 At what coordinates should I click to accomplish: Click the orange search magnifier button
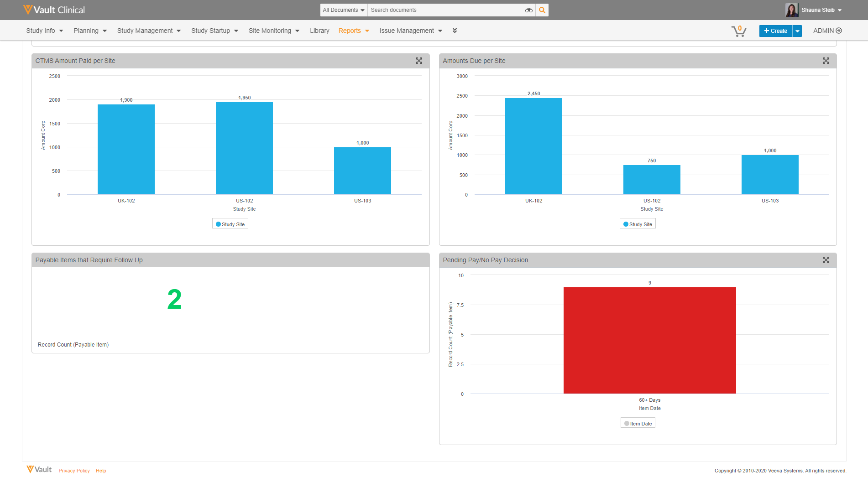pyautogui.click(x=542, y=10)
